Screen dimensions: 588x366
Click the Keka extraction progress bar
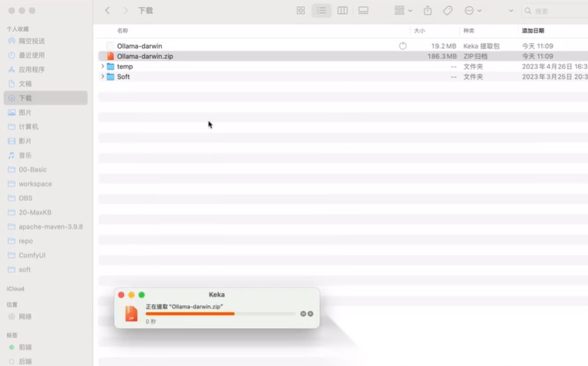click(x=220, y=314)
